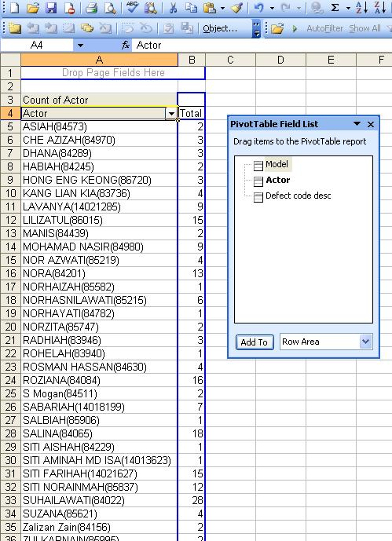The image size is (392, 541).
Task: Click the Drop Page Fields Here area
Action: click(113, 73)
